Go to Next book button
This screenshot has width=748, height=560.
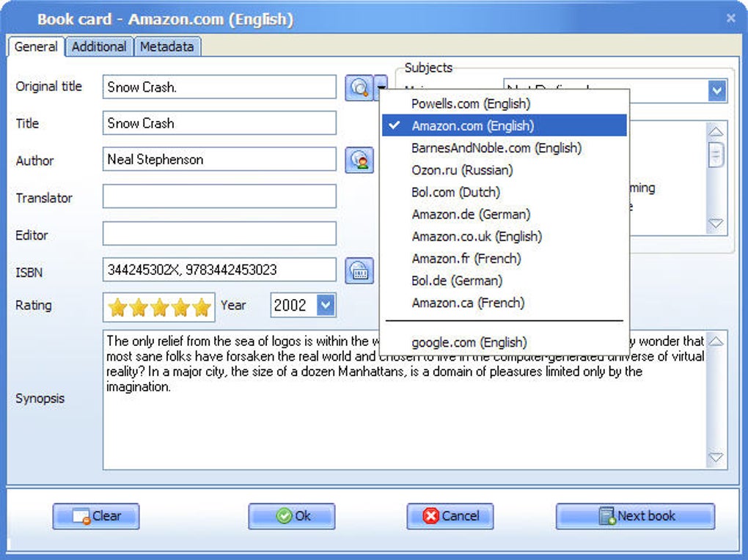(635, 516)
